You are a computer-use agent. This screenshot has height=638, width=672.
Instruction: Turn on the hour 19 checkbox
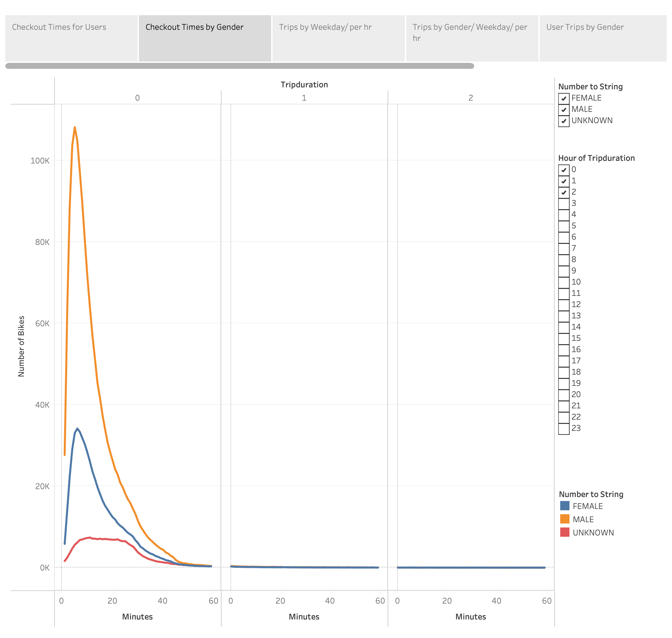pyautogui.click(x=564, y=384)
